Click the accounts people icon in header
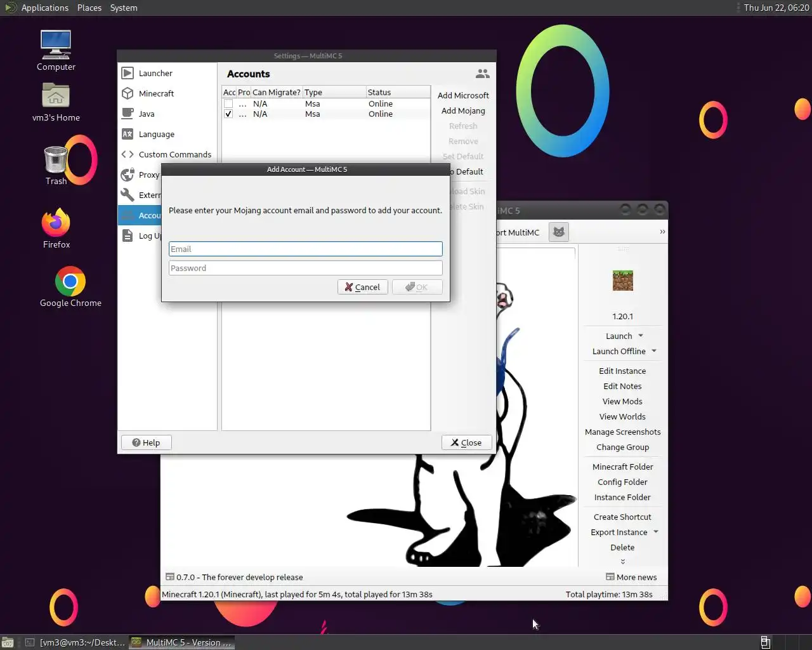The image size is (812, 650). (482, 74)
